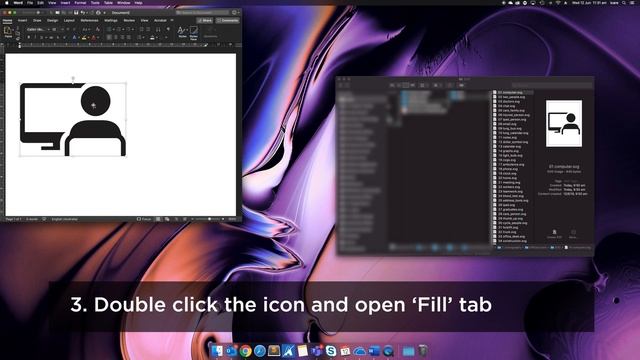Viewport: 640px width, 360px height.
Task: Select the computer icon image in document
Action: (73, 120)
